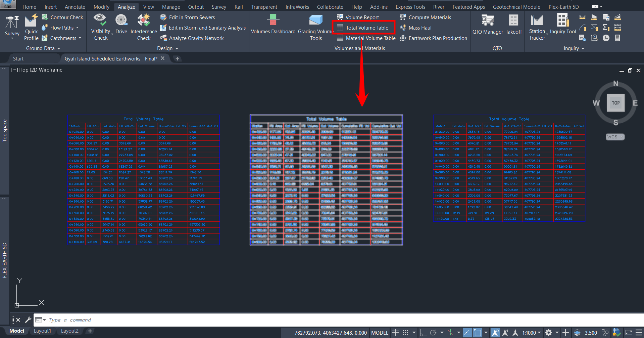
Task: Open the Interference Check tool
Action: 143,28
